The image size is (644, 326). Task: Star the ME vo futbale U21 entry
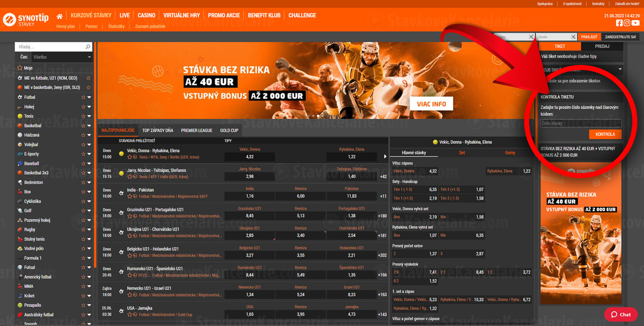tap(88, 78)
